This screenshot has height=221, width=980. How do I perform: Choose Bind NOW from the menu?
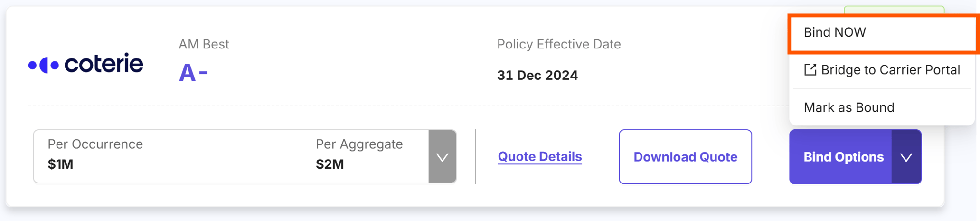(x=835, y=32)
